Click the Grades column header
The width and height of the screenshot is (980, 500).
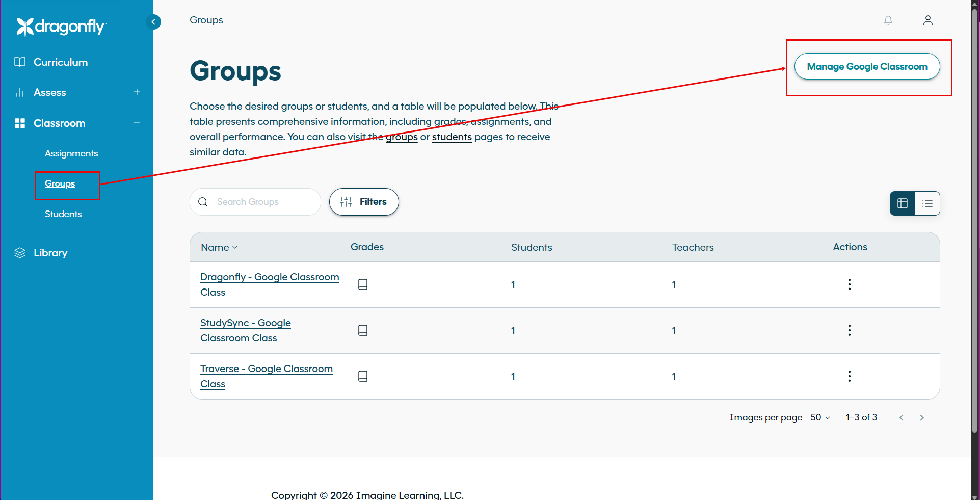pos(367,247)
